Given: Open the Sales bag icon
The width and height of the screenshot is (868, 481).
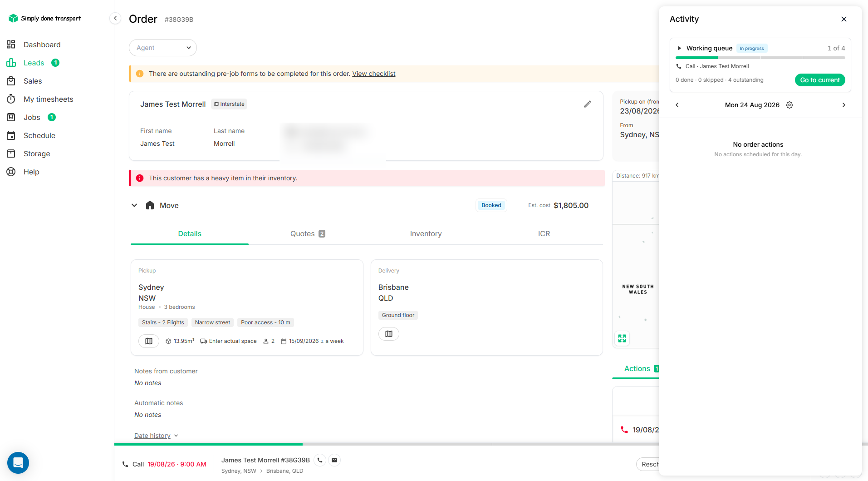Looking at the screenshot, I should point(11,81).
